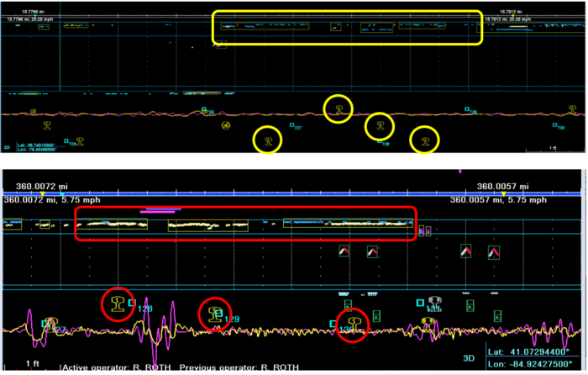
Task: Click the cyan square marker 727
Action: [x=291, y=125]
